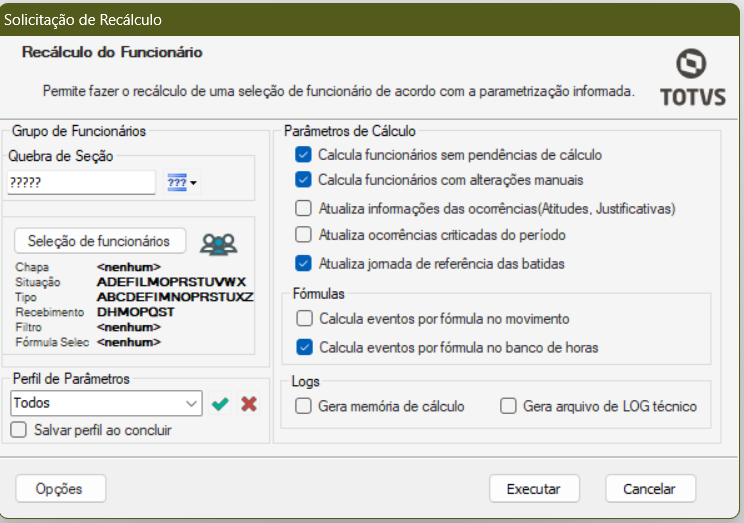Screen dimensions: 744x523
Task: Click the Solicitação de Recálculo title bar text
Action: click(x=83, y=20)
